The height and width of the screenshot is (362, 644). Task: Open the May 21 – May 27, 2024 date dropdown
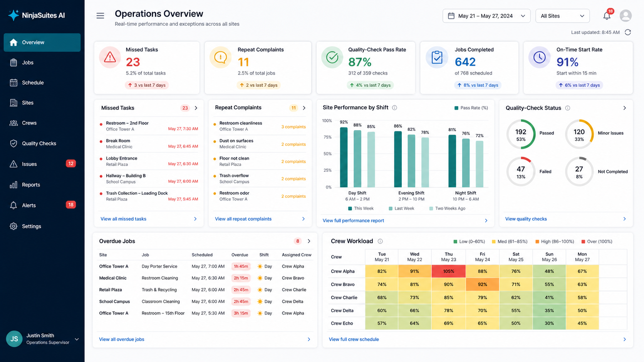tap(486, 16)
